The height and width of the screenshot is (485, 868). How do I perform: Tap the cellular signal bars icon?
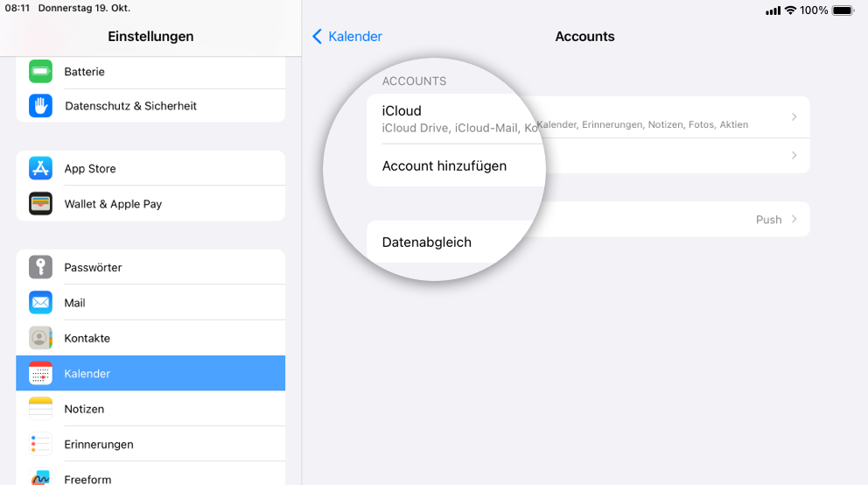pos(773,11)
